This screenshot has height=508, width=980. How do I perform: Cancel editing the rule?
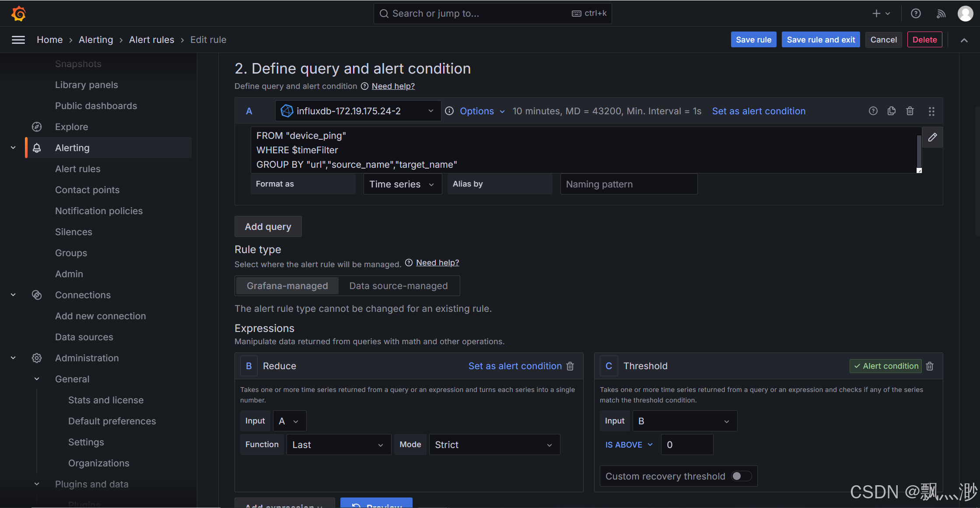click(x=883, y=40)
